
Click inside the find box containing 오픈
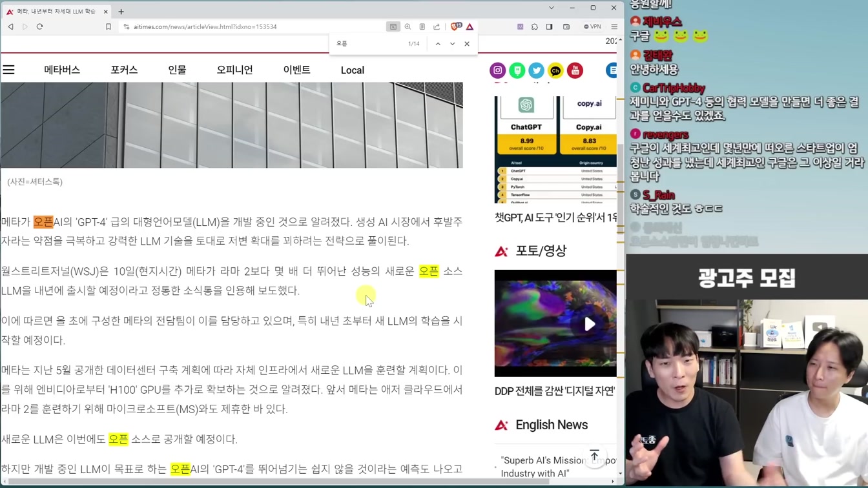(x=368, y=43)
